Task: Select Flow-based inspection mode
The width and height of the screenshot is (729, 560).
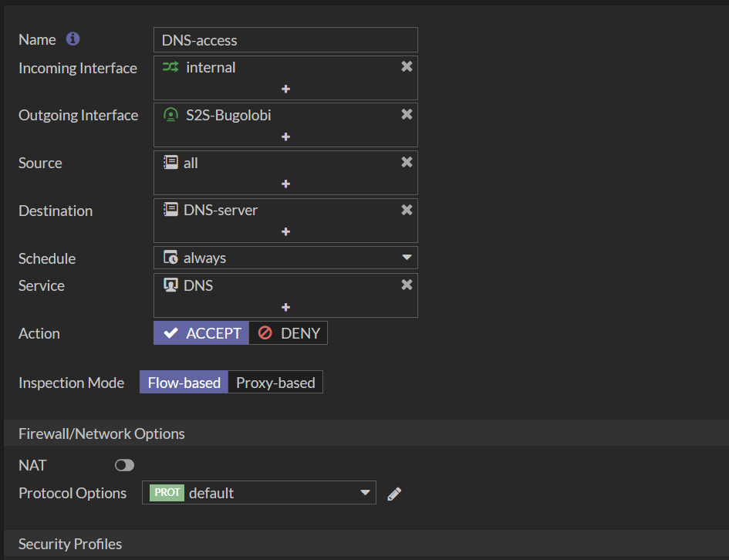Action: pyautogui.click(x=184, y=383)
